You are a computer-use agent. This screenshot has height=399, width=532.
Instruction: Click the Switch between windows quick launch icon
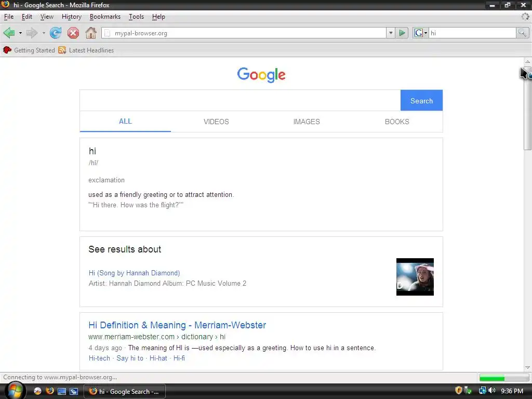click(74, 391)
